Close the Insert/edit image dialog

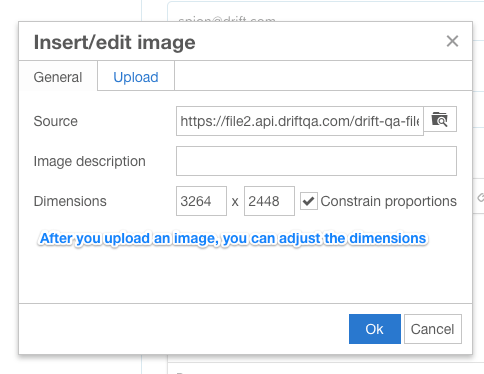[x=452, y=41]
